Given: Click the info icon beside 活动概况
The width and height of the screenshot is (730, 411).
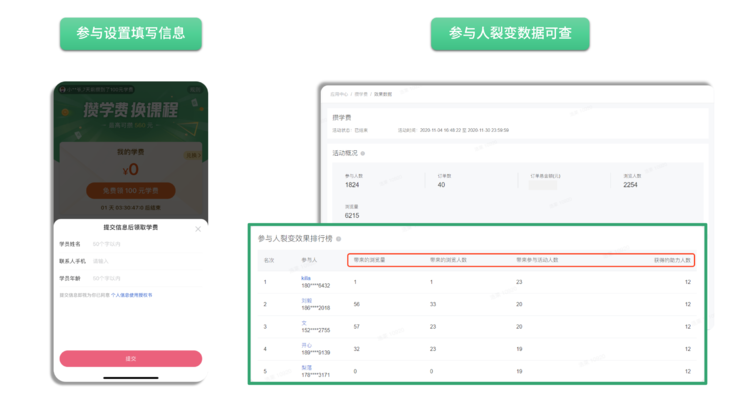Looking at the screenshot, I should coord(363,153).
